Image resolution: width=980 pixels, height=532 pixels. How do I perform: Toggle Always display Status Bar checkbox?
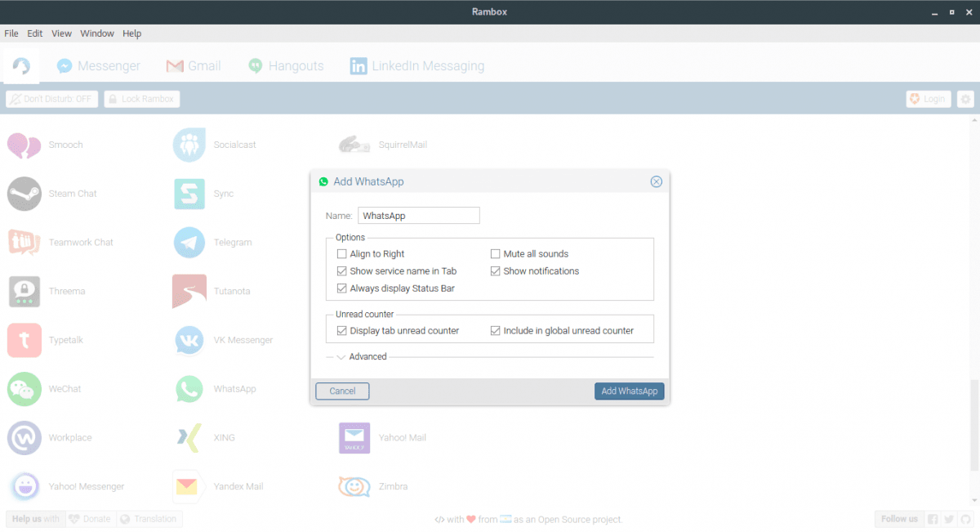pos(342,288)
